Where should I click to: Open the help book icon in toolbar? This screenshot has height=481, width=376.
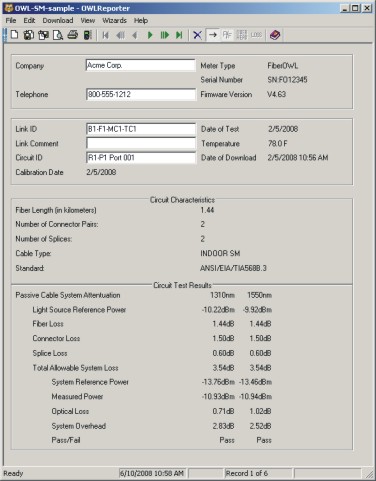(275, 35)
